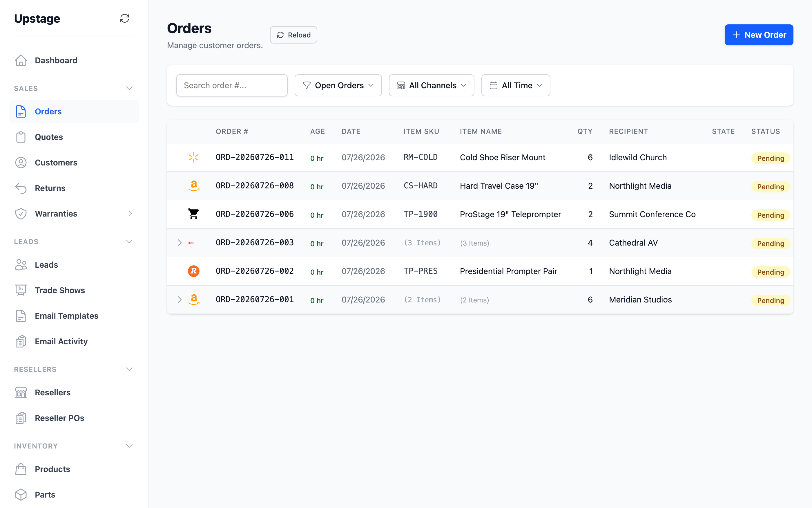Create a New Order
Viewport: 812px width, 508px height.
(759, 35)
